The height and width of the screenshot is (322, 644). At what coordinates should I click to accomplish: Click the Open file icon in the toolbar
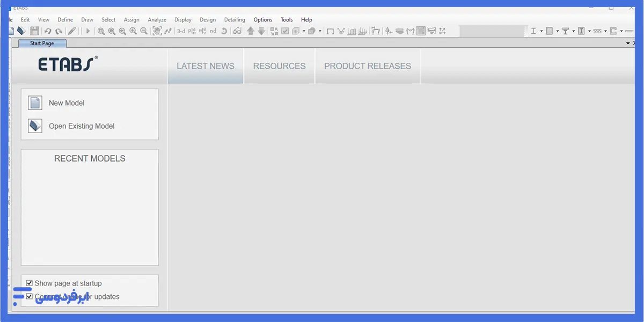pyautogui.click(x=21, y=31)
